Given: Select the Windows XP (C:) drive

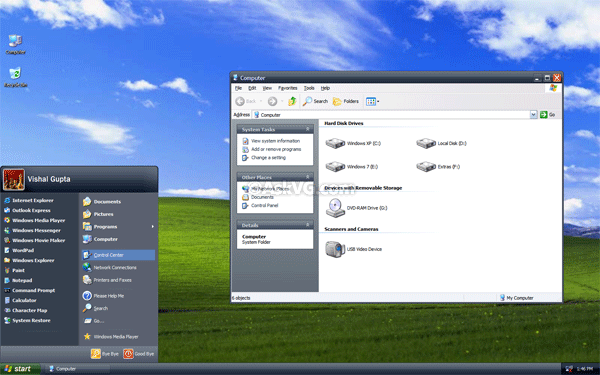Looking at the screenshot, I should click(353, 143).
